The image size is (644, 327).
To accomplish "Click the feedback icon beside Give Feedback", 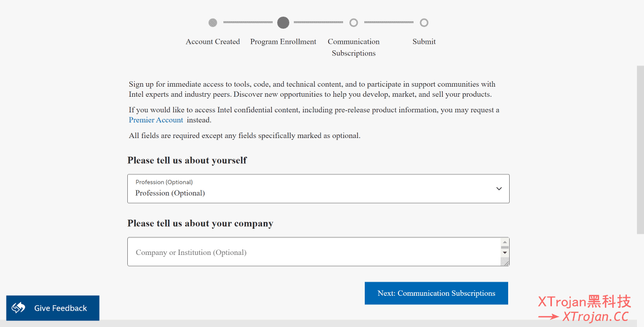I will tap(19, 308).
